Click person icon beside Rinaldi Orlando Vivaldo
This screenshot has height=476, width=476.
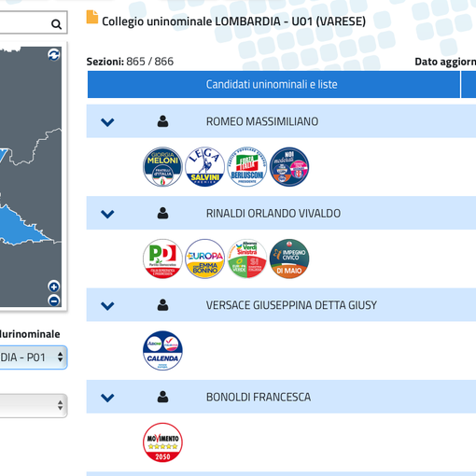click(162, 213)
